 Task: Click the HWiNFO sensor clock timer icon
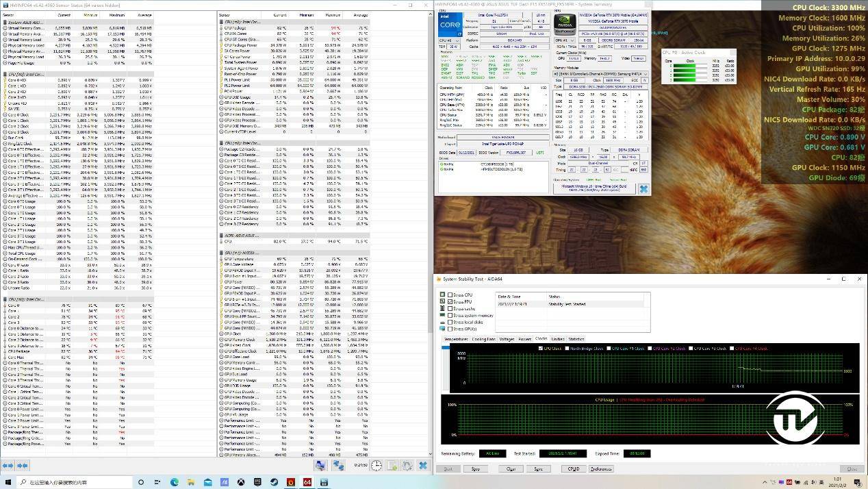click(376, 466)
